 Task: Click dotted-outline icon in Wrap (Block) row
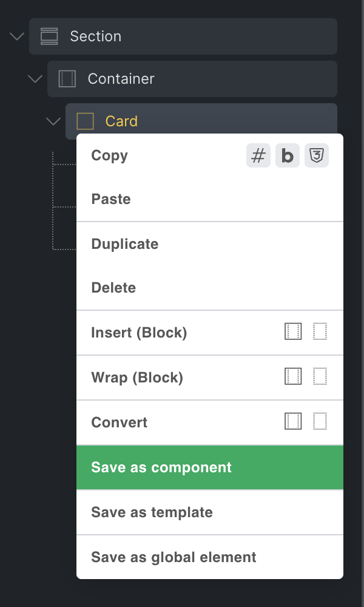(x=320, y=377)
